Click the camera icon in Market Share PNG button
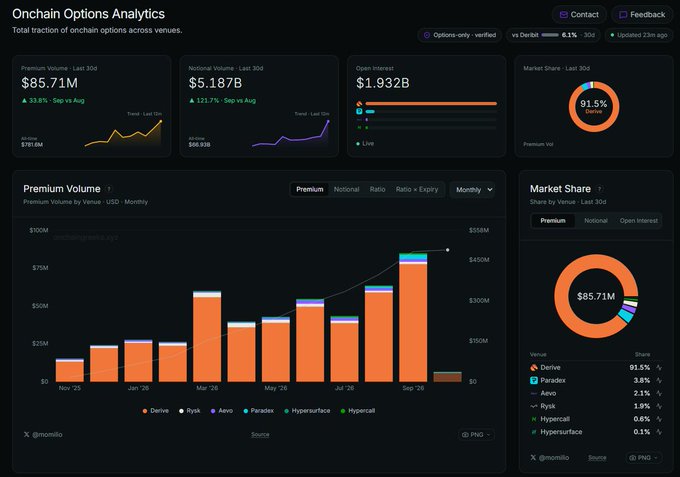The height and width of the screenshot is (477, 680). pyautogui.click(x=633, y=457)
